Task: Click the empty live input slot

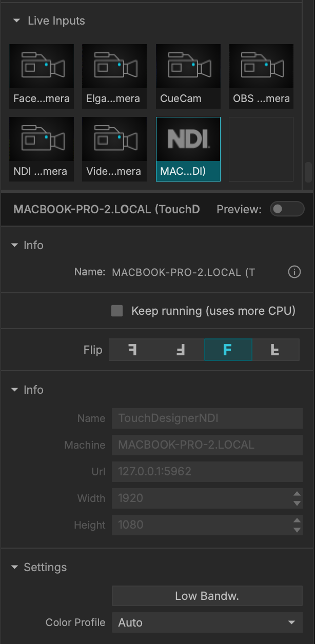Action: click(x=261, y=149)
